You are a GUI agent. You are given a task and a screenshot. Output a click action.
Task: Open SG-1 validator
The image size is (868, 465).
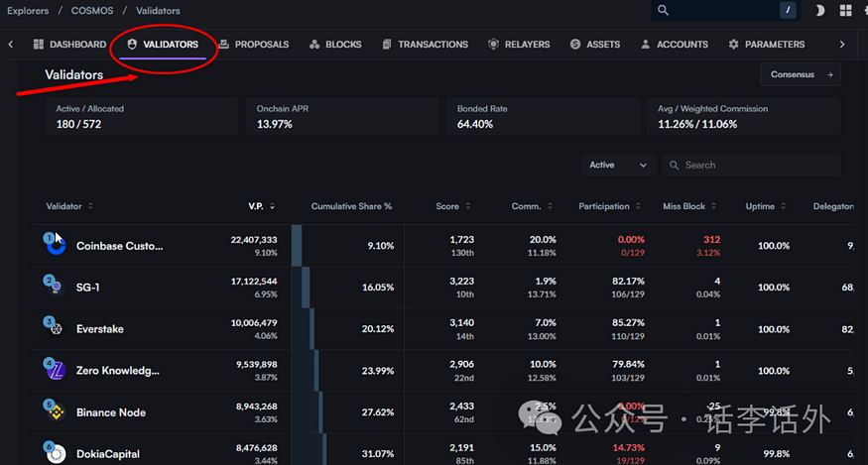(88, 288)
